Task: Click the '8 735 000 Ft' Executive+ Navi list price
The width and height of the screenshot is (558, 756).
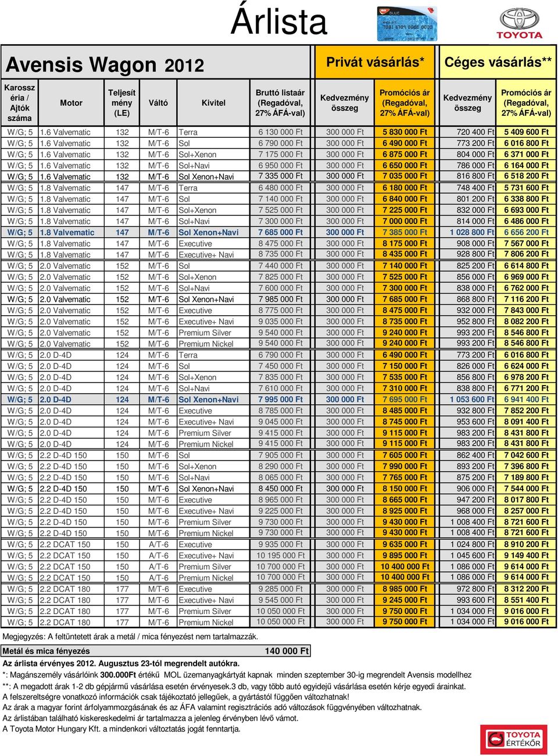Action: coord(281,254)
